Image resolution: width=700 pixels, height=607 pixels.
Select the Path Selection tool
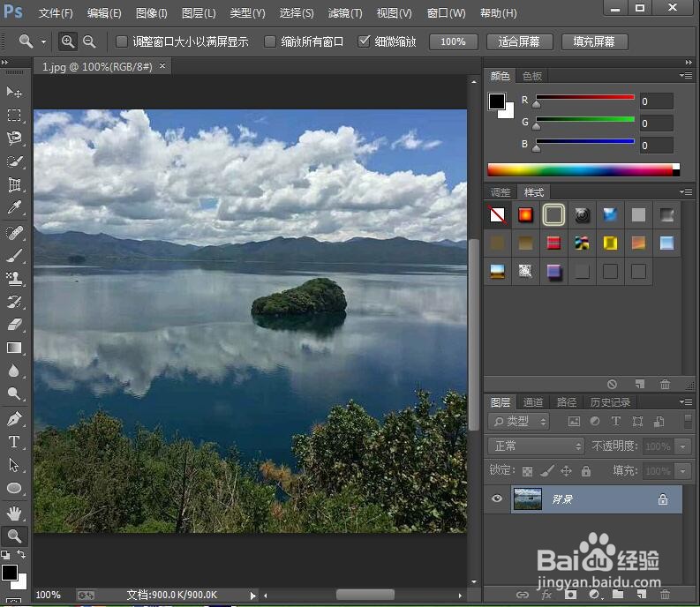tap(14, 465)
